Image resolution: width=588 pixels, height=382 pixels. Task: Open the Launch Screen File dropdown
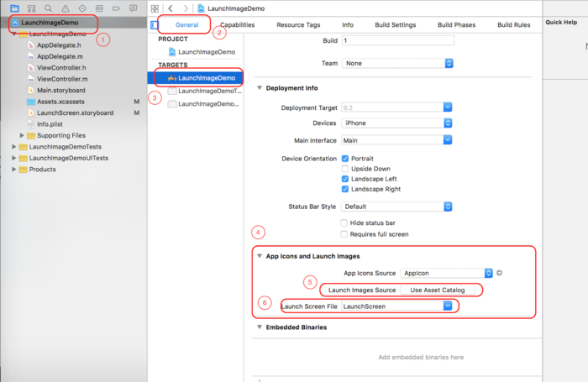pos(396,306)
